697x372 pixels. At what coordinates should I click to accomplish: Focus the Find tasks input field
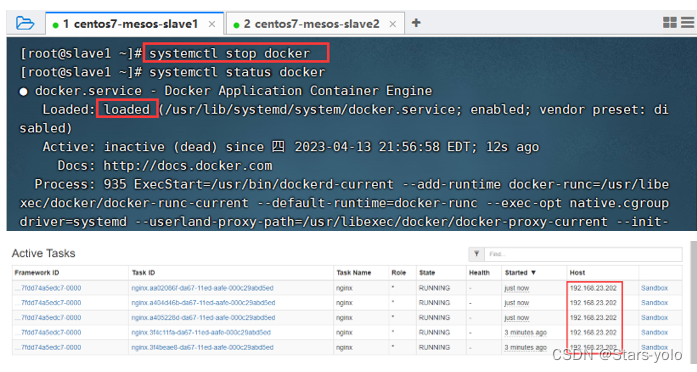pos(583,254)
